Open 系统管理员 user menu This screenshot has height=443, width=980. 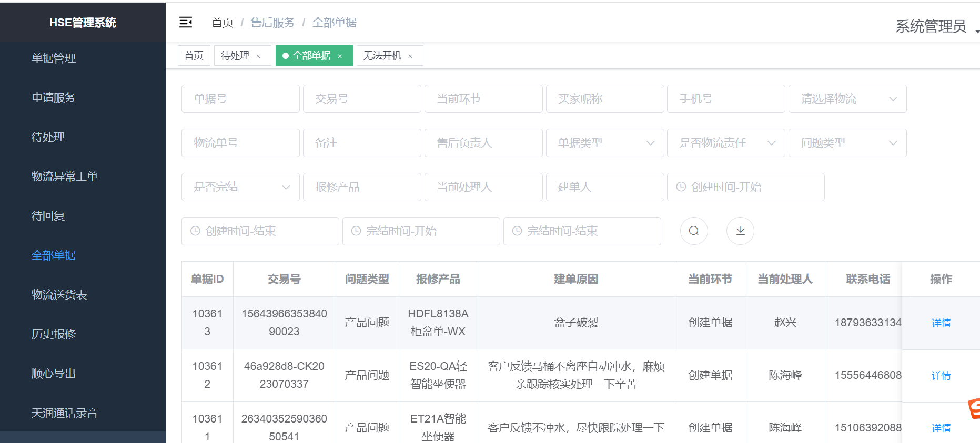coord(937,26)
